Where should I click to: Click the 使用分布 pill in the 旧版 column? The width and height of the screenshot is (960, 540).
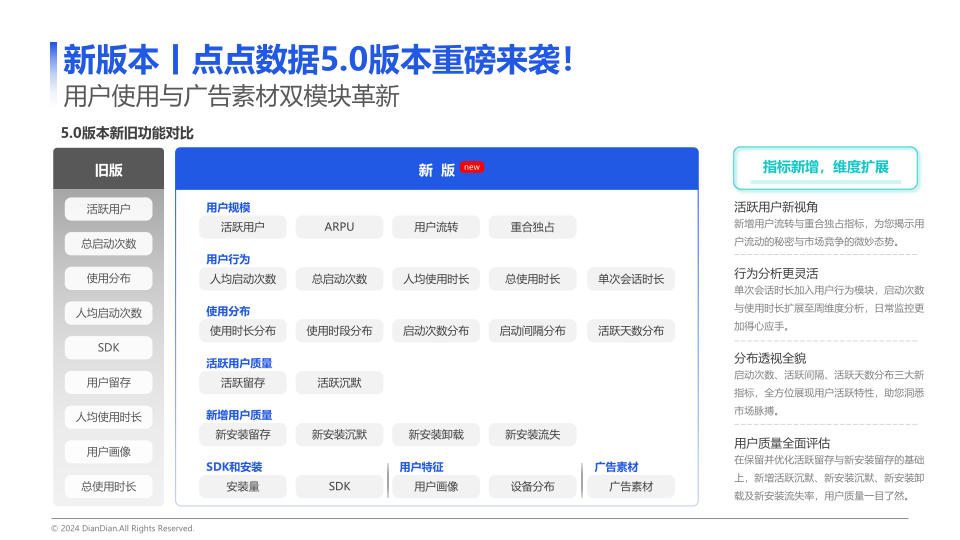click(x=108, y=279)
